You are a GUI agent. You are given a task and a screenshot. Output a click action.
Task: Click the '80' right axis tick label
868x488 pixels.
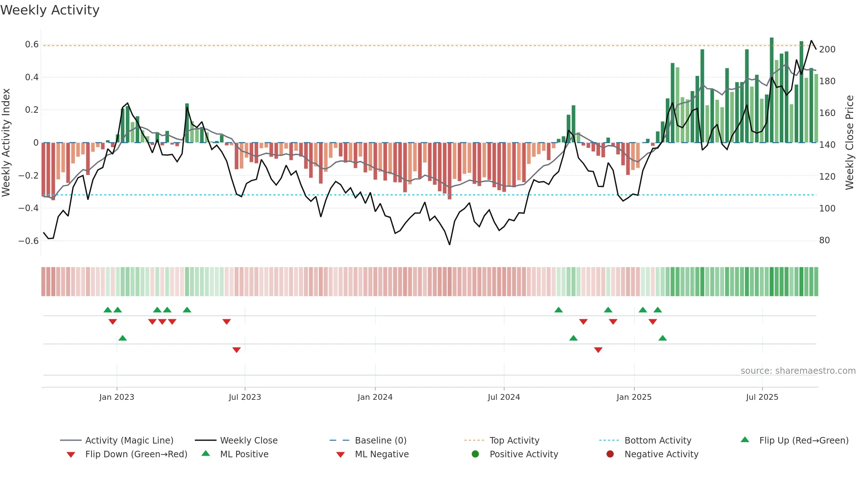coord(825,240)
